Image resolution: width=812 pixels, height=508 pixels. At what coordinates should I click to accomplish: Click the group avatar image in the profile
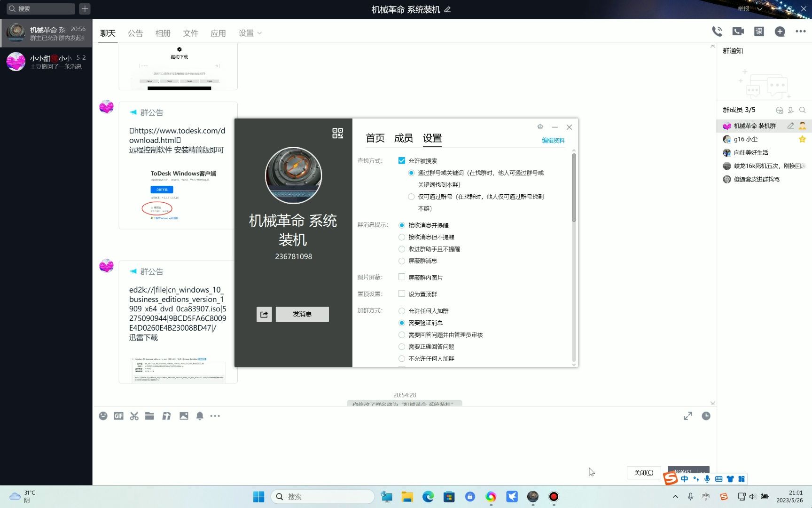click(294, 175)
